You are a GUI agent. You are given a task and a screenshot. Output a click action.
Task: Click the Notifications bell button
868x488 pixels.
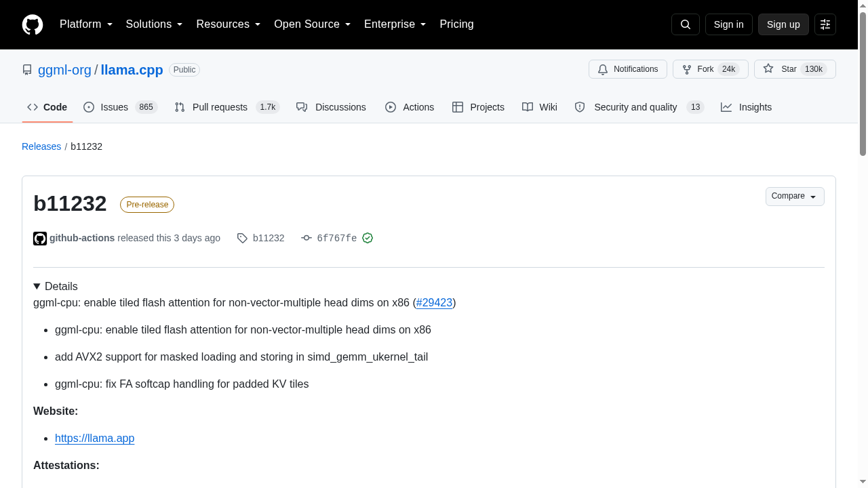(628, 69)
